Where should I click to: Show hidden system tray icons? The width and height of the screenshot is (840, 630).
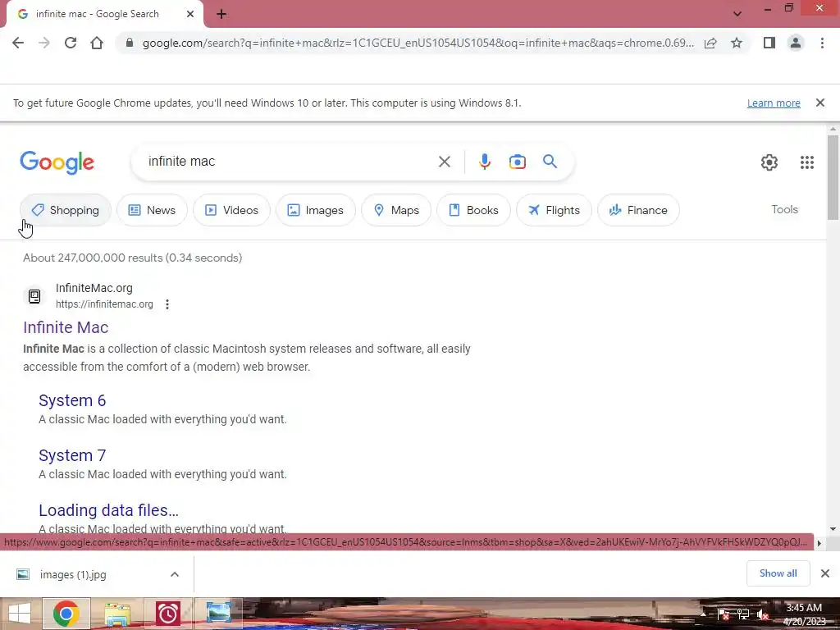(x=703, y=614)
